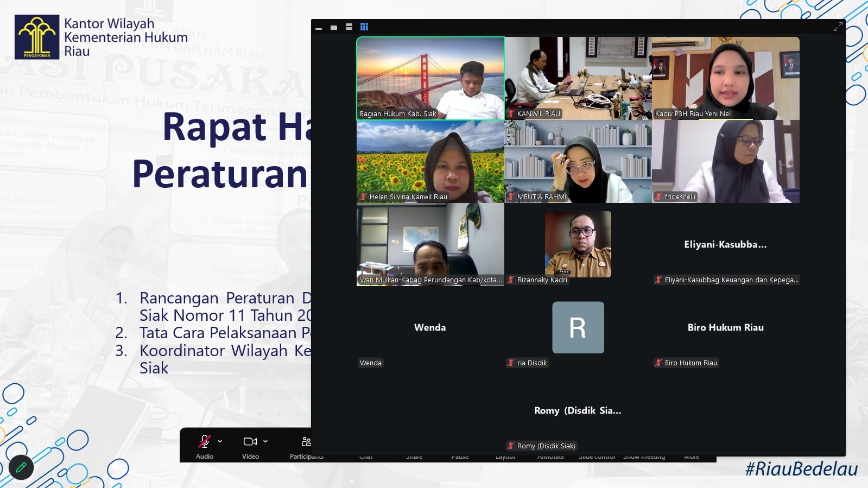Image resolution: width=868 pixels, height=488 pixels.
Task: Click ria Disdik letter R avatar
Action: coord(578,327)
